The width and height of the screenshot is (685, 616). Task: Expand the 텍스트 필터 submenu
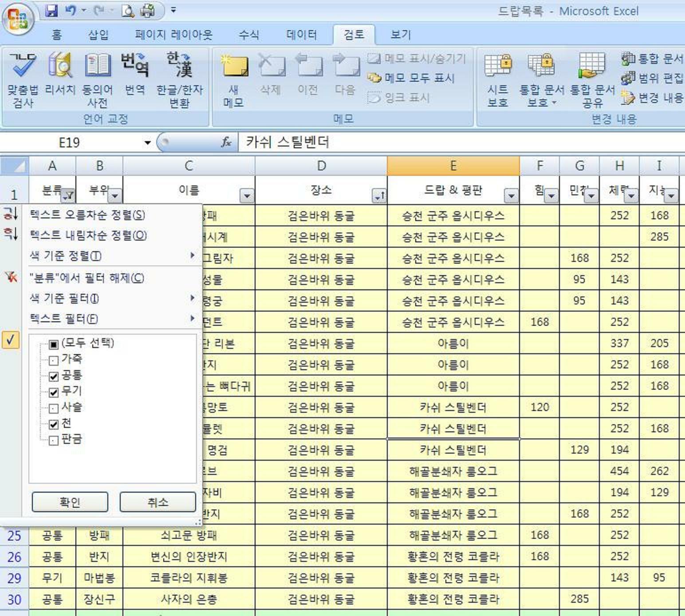point(111,319)
